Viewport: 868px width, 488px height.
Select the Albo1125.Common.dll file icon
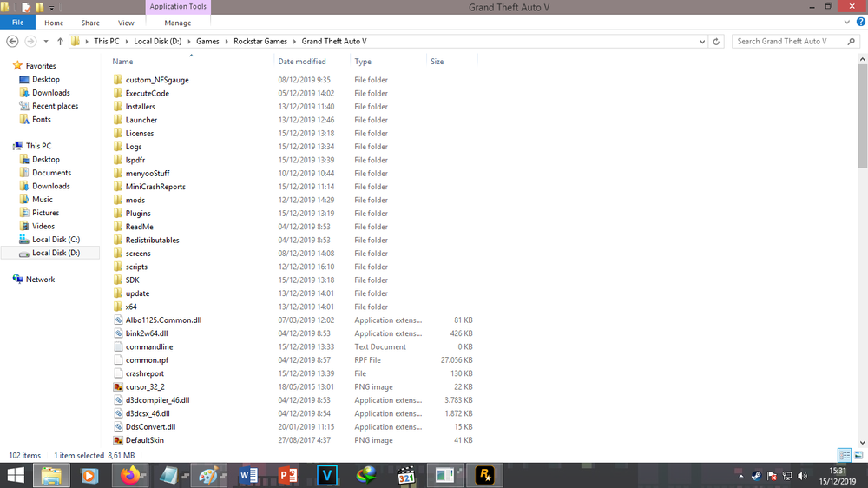[118, 320]
